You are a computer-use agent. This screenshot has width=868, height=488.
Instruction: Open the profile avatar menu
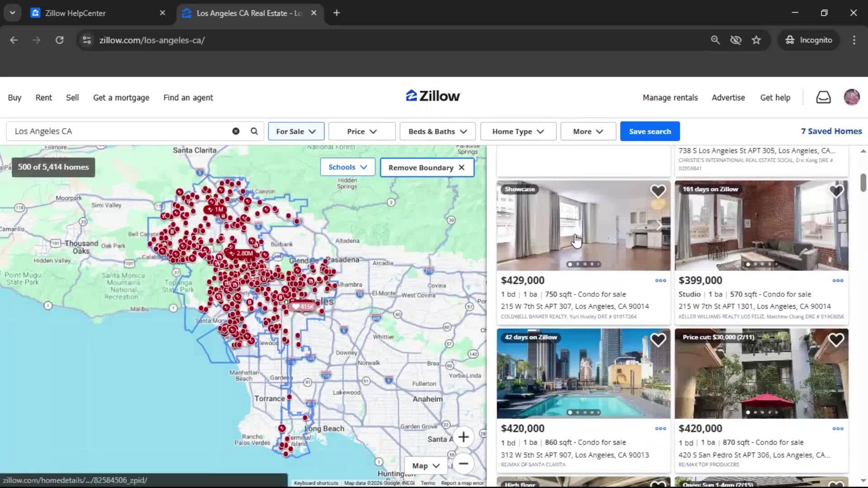coord(852,97)
